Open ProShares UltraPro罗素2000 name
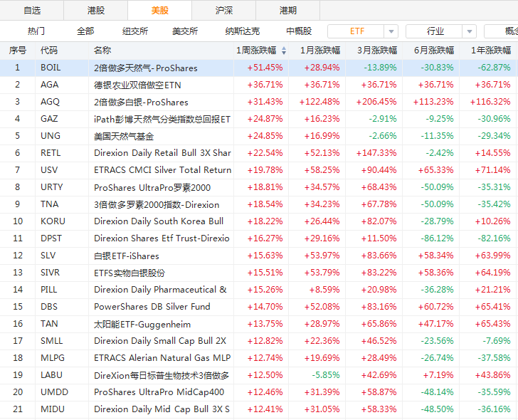Screen dimensions: 518x420 152,187
